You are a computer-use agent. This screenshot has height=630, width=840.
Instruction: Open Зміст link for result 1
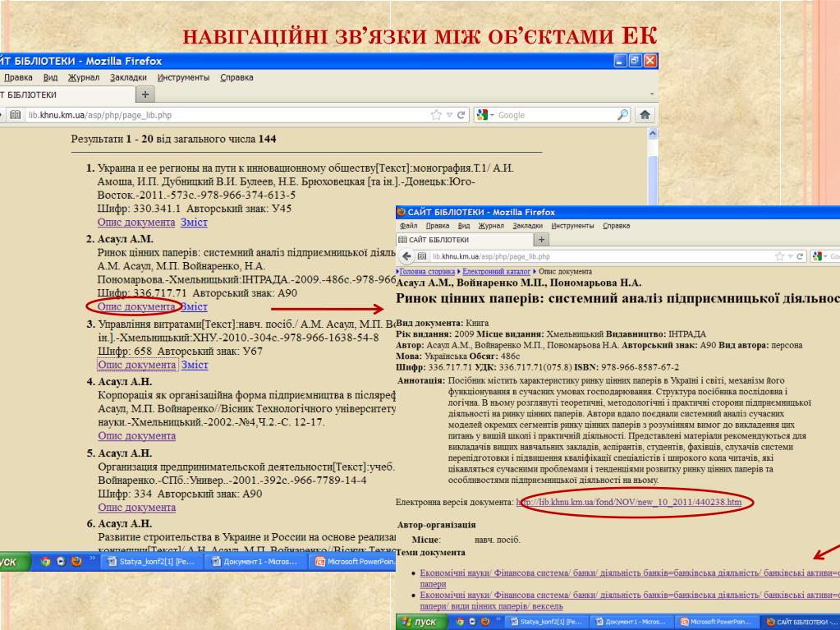(194, 222)
